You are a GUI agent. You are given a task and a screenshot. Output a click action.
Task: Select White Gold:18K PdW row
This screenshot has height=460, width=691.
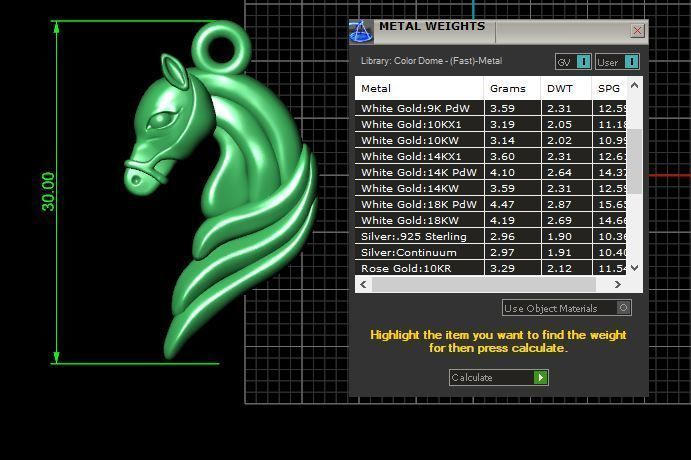coord(490,204)
